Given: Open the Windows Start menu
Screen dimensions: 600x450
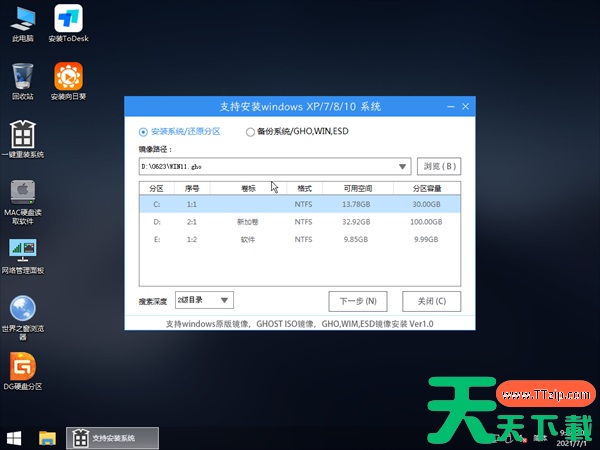Looking at the screenshot, I should pyautogui.click(x=14, y=438).
